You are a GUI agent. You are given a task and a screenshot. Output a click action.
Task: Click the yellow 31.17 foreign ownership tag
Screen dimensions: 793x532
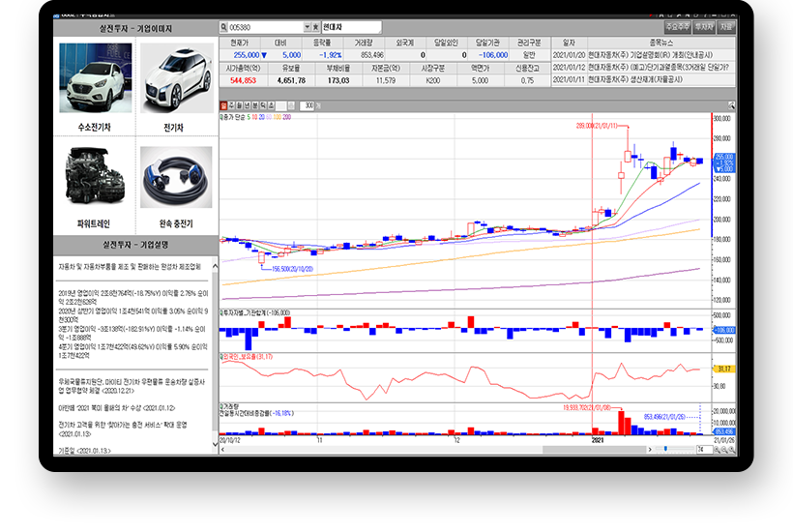(x=724, y=369)
